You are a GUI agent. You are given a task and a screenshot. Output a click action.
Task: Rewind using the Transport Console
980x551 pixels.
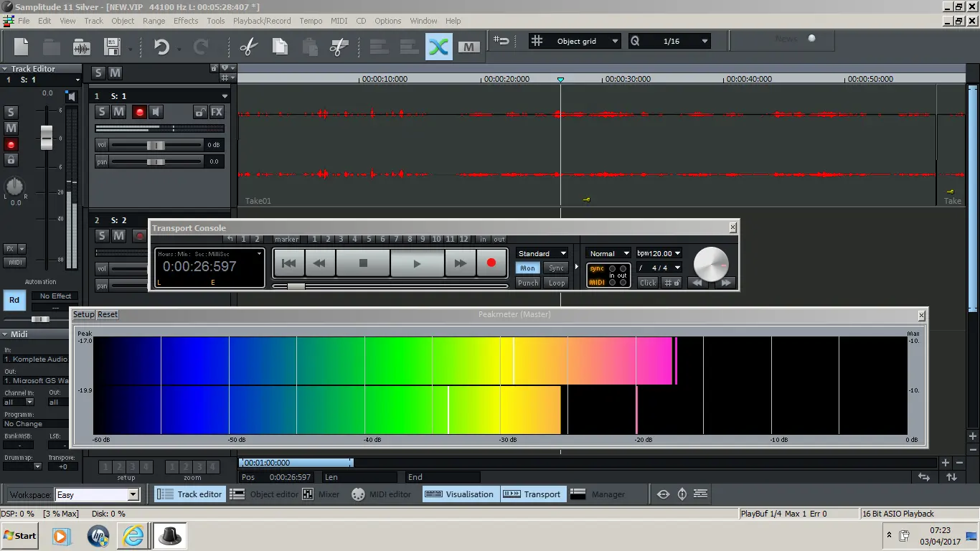(320, 263)
